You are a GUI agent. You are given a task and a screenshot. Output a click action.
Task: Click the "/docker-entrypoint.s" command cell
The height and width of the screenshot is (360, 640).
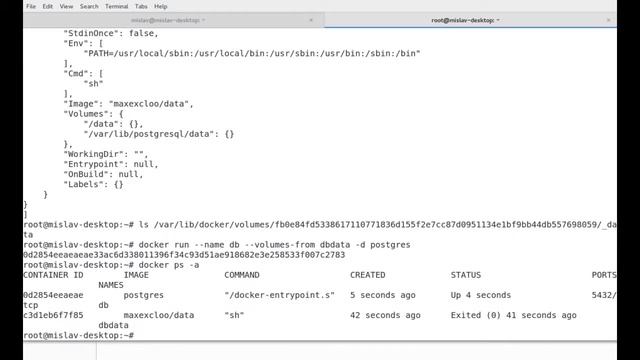(280, 295)
